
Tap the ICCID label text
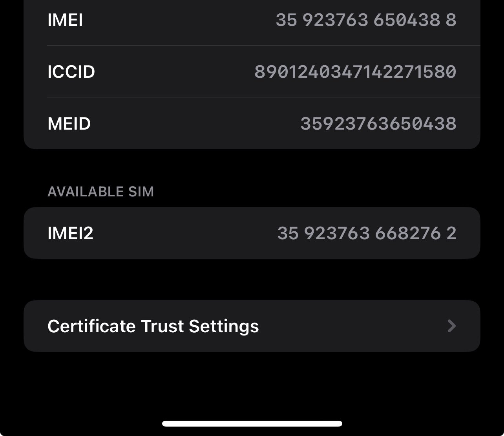(71, 71)
